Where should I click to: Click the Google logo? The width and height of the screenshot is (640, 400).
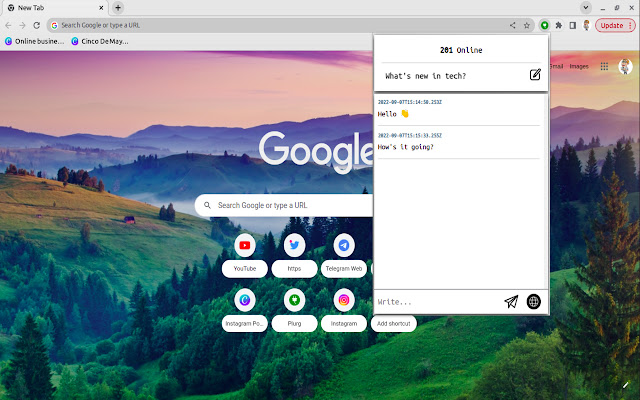[316, 151]
